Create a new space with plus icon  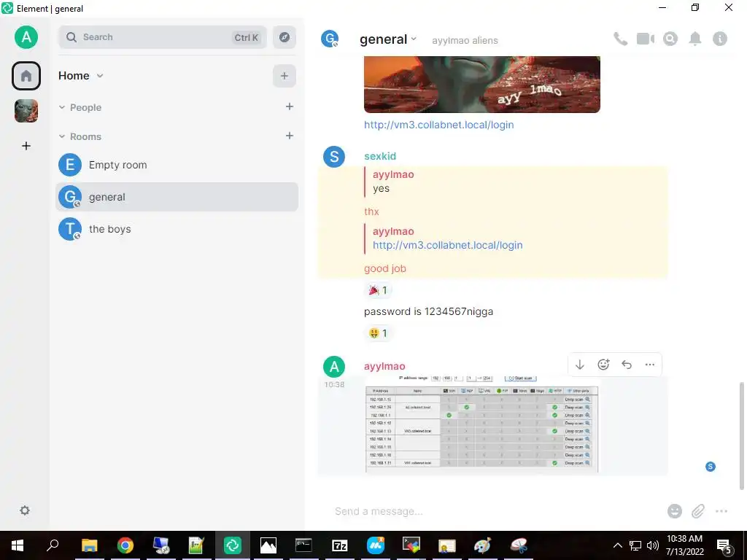tap(26, 146)
